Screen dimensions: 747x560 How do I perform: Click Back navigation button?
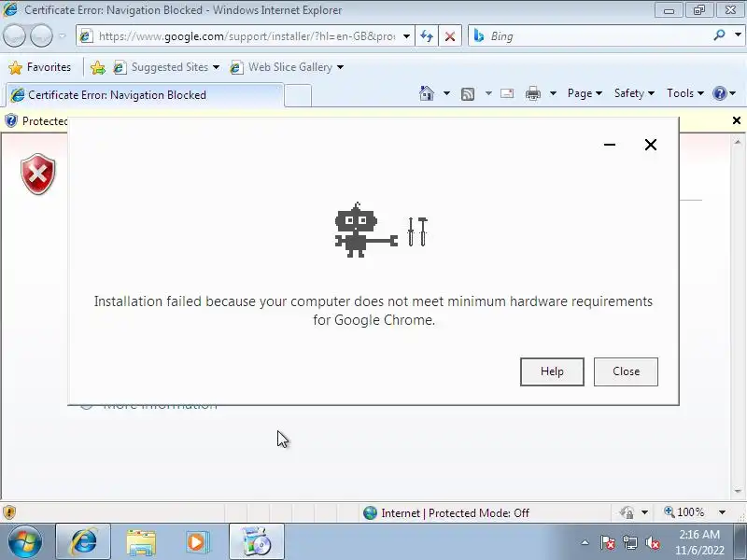pos(14,35)
